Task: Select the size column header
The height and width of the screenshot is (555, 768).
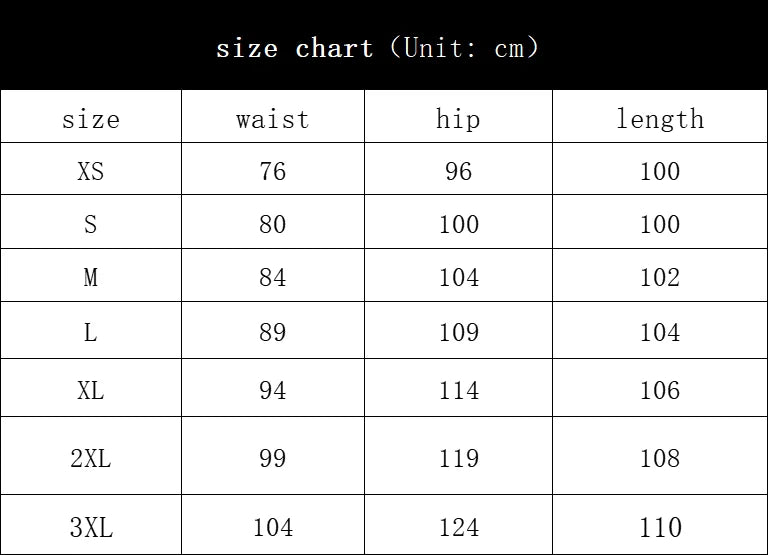Action: coord(90,119)
